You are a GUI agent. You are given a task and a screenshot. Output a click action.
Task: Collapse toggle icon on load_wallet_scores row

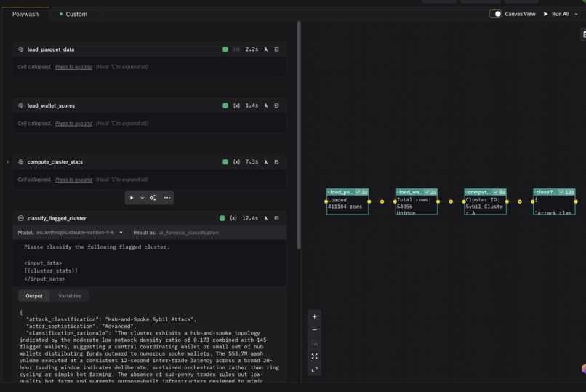coord(276,105)
